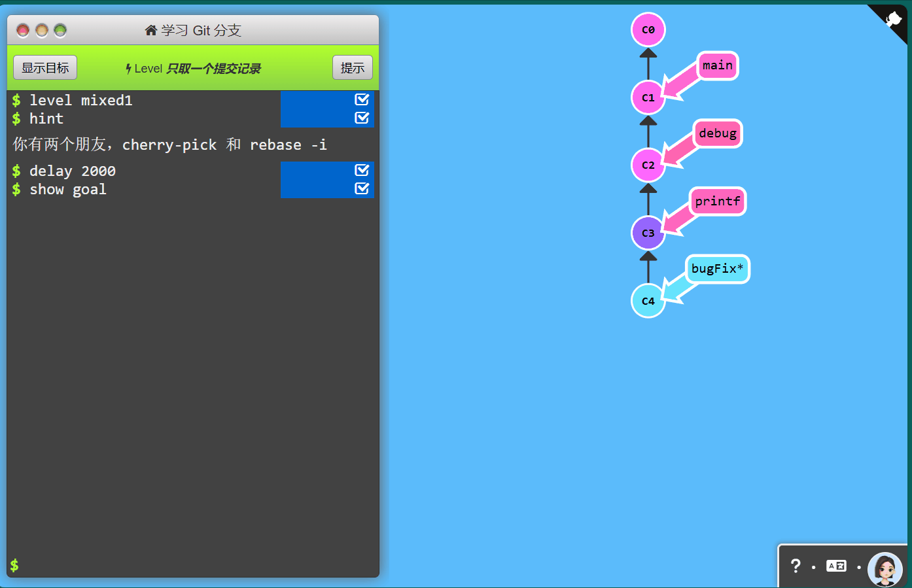912x588 pixels.
Task: Click the main branch label
Action: [717, 65]
